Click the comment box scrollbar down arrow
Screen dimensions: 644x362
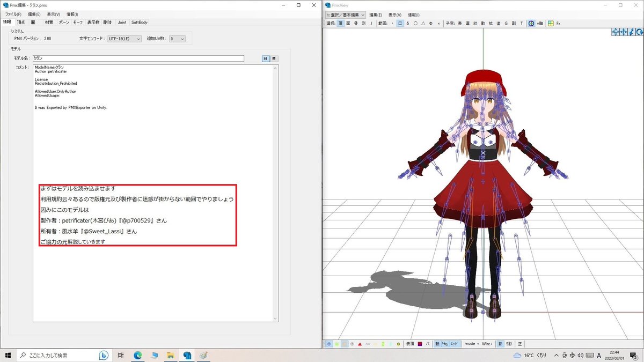[276, 319]
